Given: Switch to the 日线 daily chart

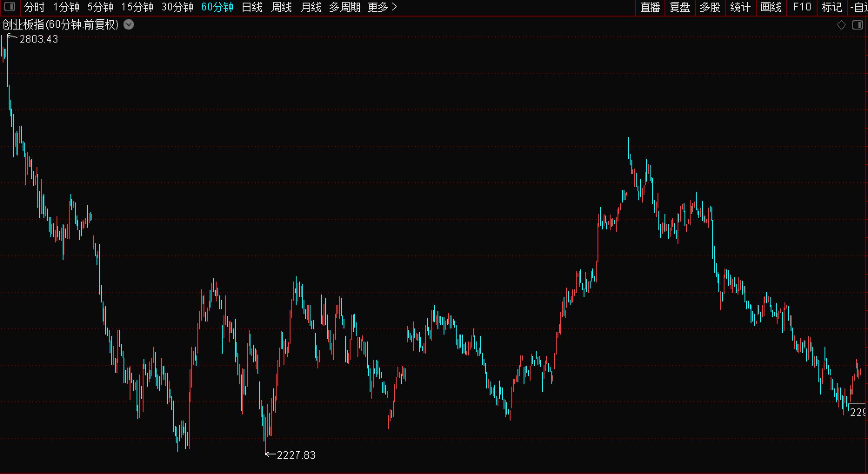Looking at the screenshot, I should click(252, 7).
